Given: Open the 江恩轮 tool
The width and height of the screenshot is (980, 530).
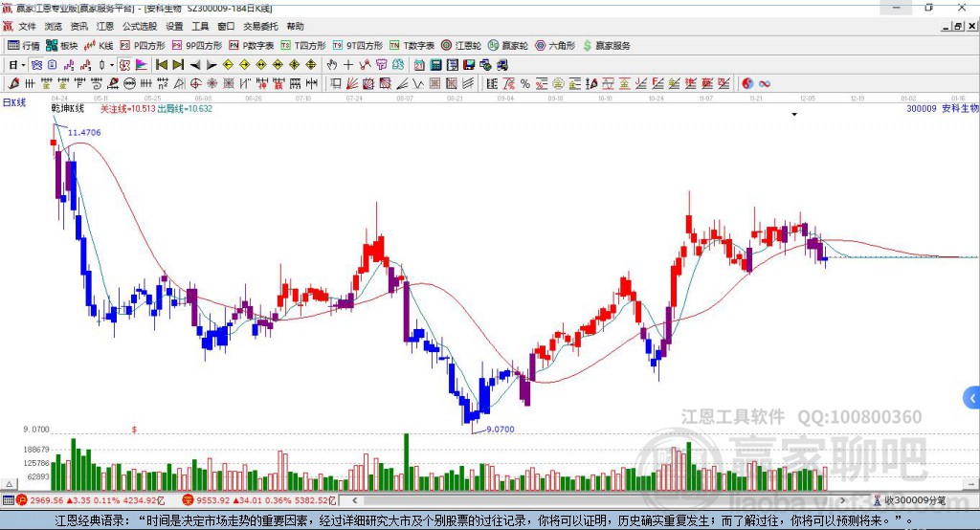Looking at the screenshot, I should click(461, 46).
